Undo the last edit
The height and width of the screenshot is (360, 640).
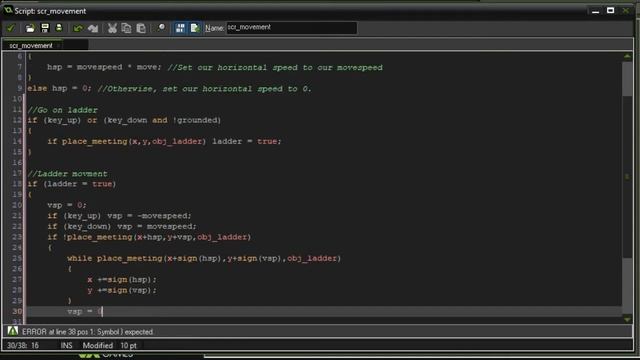[x=78, y=28]
